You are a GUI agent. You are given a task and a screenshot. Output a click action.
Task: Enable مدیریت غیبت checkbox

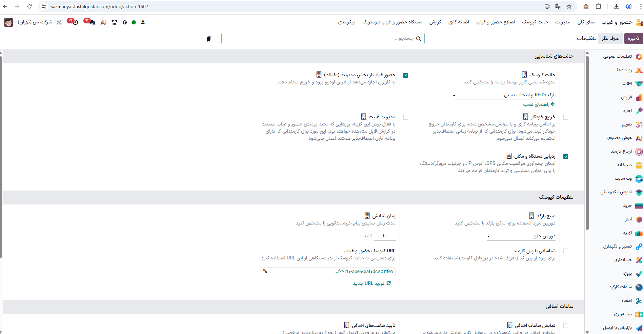[406, 117]
